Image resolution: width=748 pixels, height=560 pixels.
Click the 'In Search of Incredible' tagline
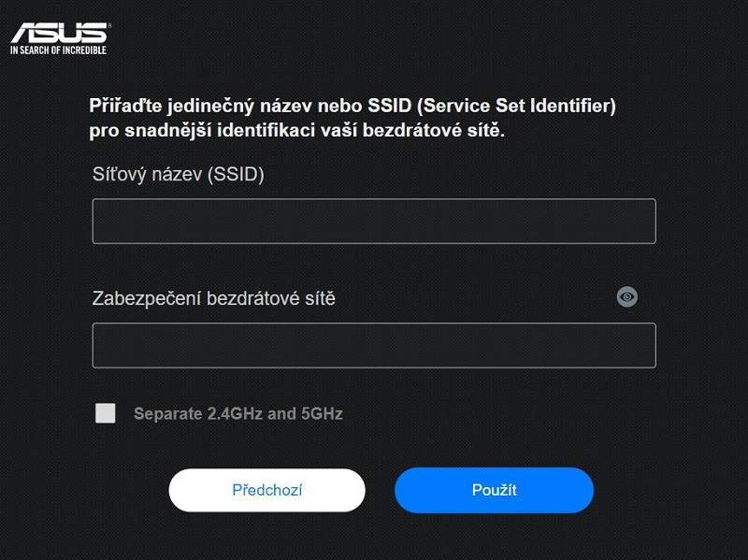[58, 50]
